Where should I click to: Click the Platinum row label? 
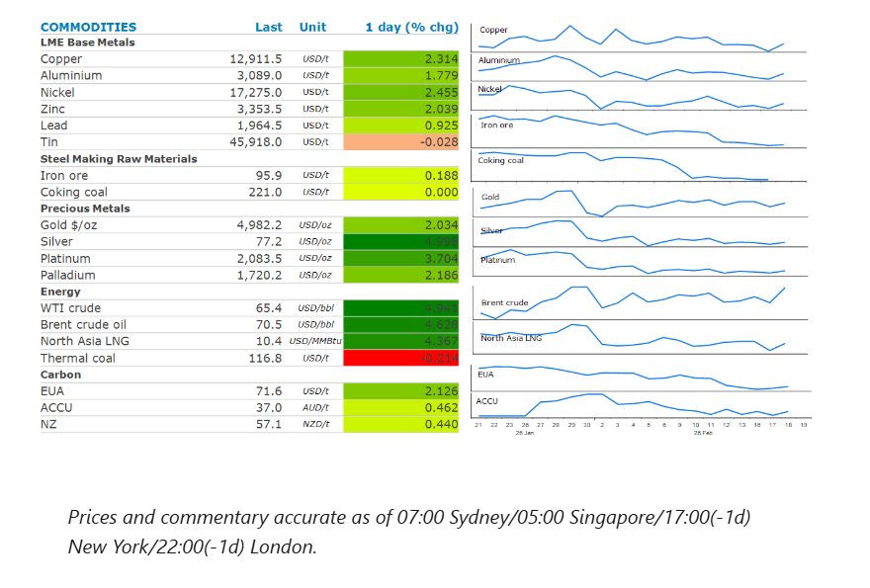pos(65,259)
